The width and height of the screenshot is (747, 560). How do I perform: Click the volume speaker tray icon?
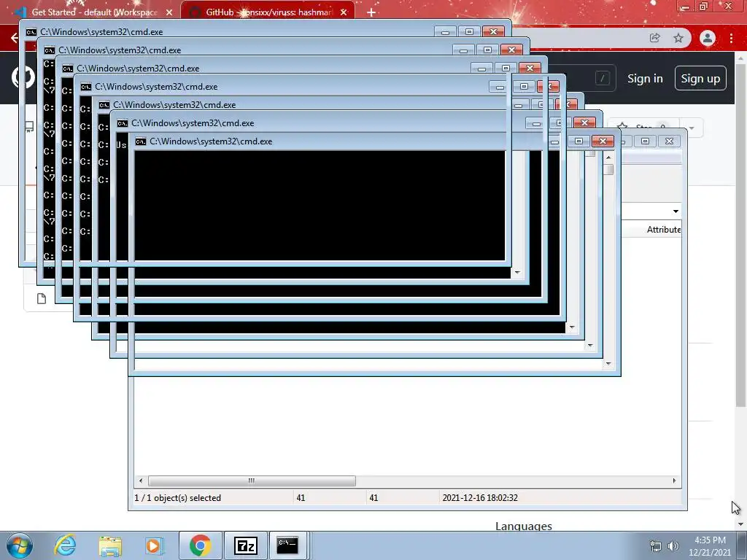coord(673,546)
